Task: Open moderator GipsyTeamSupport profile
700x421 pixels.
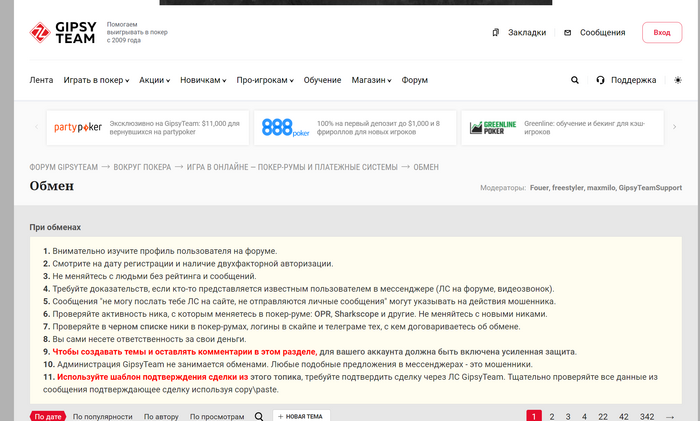Action: 650,188
